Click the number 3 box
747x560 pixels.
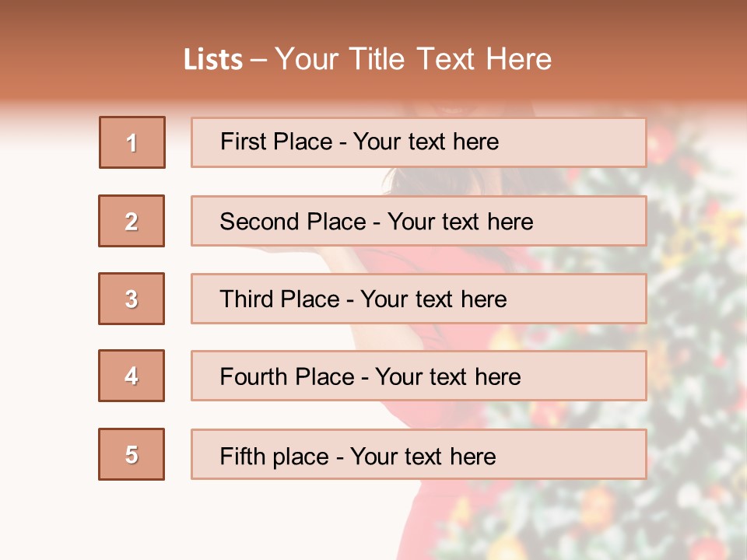132,299
